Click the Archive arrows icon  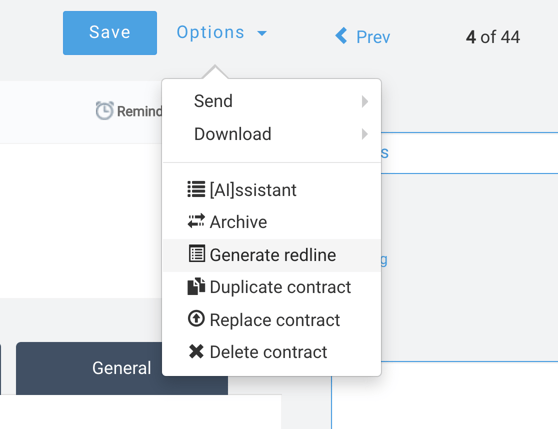[x=196, y=221]
